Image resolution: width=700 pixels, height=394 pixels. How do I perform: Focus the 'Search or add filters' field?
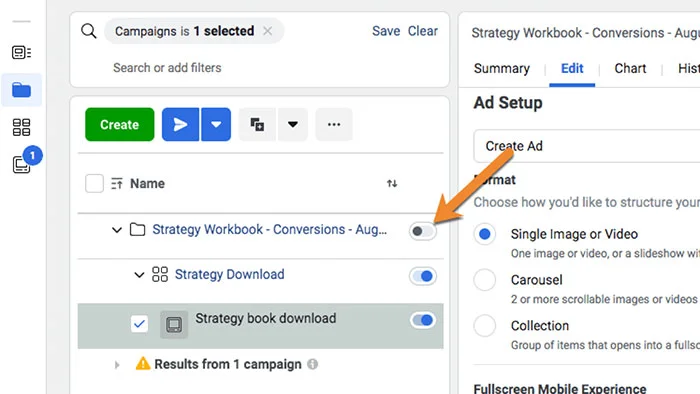(x=167, y=68)
